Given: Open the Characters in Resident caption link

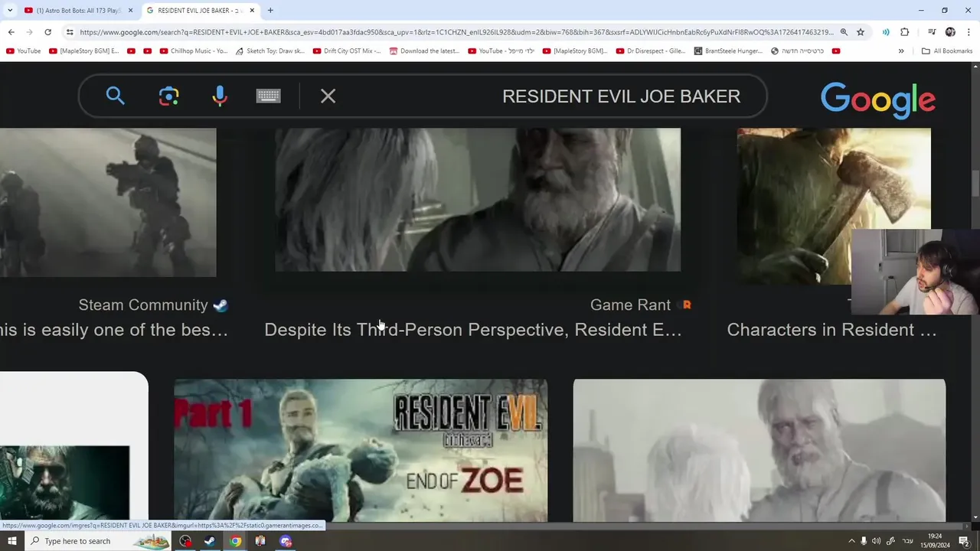Looking at the screenshot, I should pyautogui.click(x=831, y=330).
